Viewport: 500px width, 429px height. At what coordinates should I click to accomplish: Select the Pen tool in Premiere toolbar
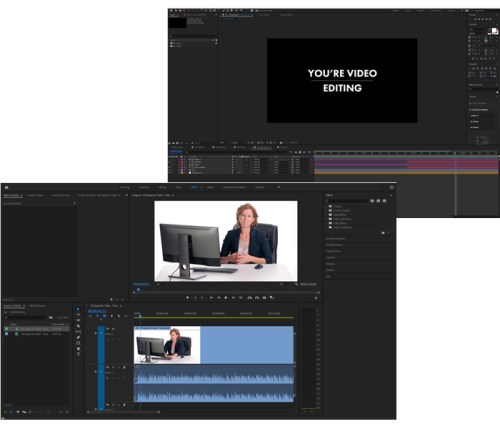tap(78, 337)
